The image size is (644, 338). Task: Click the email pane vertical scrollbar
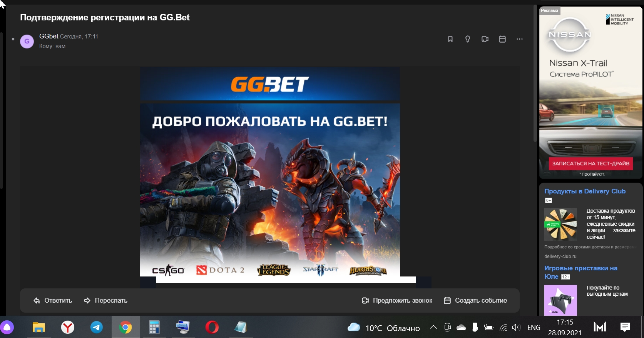click(x=535, y=73)
